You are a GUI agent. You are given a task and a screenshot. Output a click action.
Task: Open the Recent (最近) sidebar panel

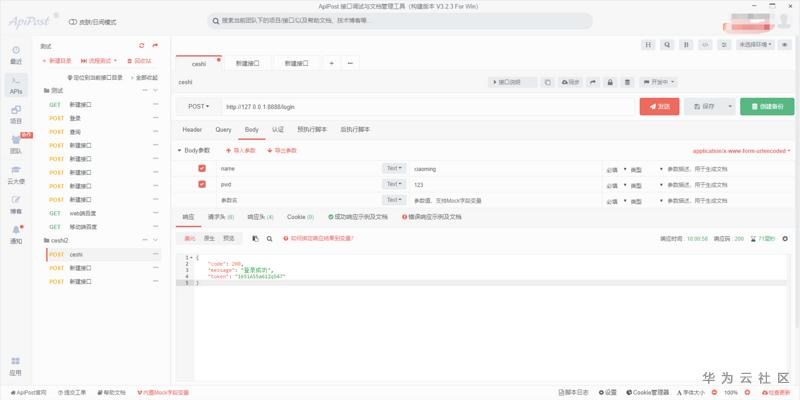pos(16,55)
